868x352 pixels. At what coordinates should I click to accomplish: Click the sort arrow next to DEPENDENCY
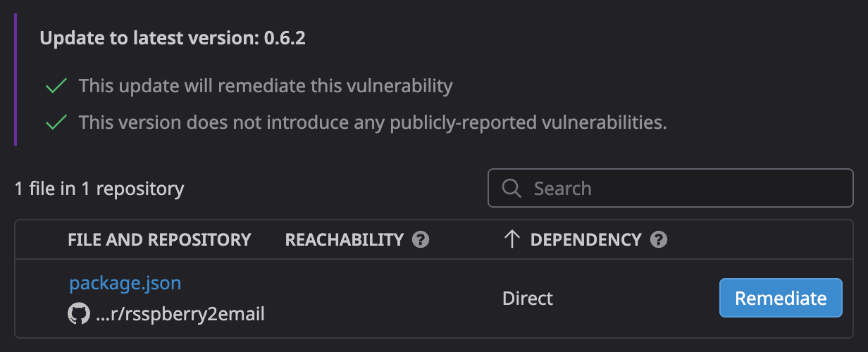(x=512, y=239)
